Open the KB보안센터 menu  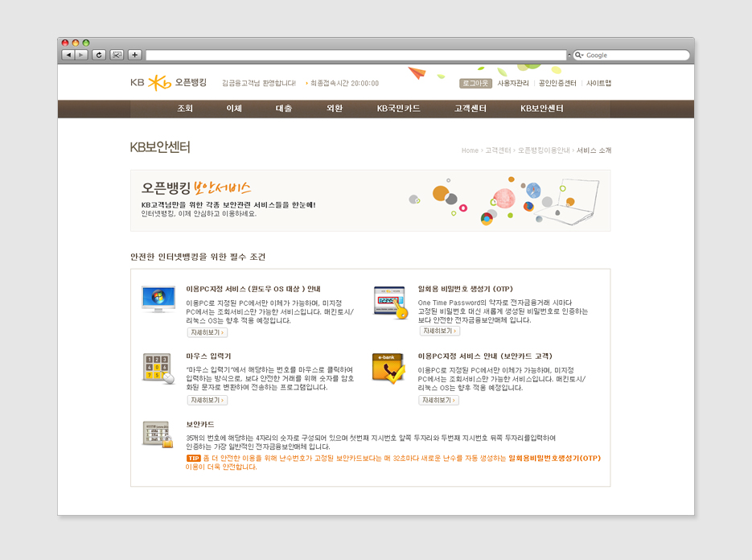(542, 109)
